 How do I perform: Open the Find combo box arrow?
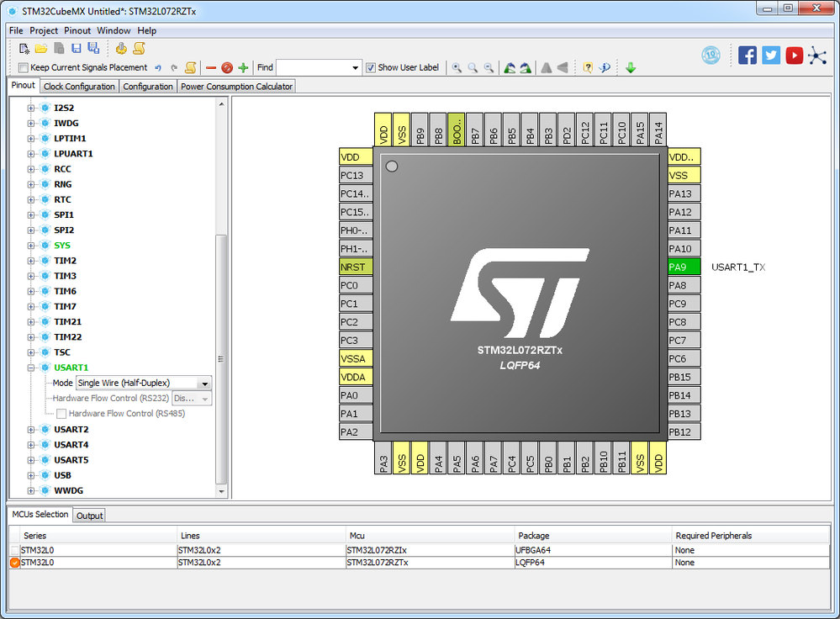355,68
